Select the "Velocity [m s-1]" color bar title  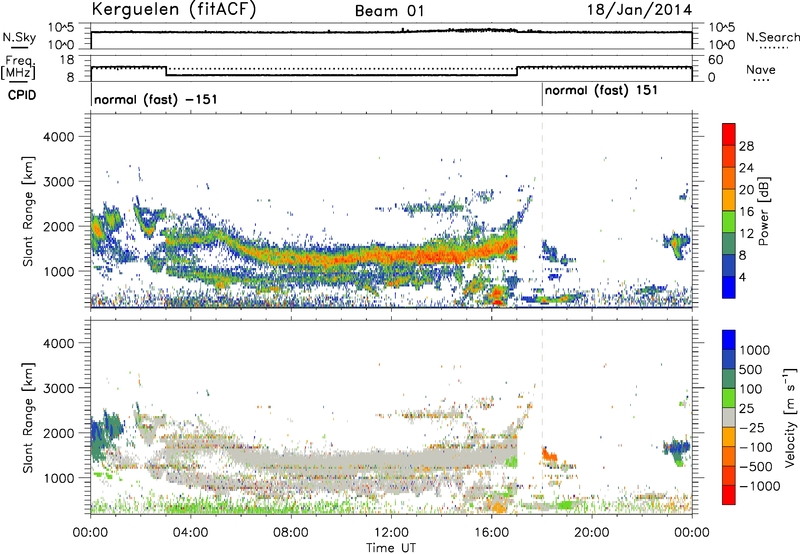tap(790, 417)
